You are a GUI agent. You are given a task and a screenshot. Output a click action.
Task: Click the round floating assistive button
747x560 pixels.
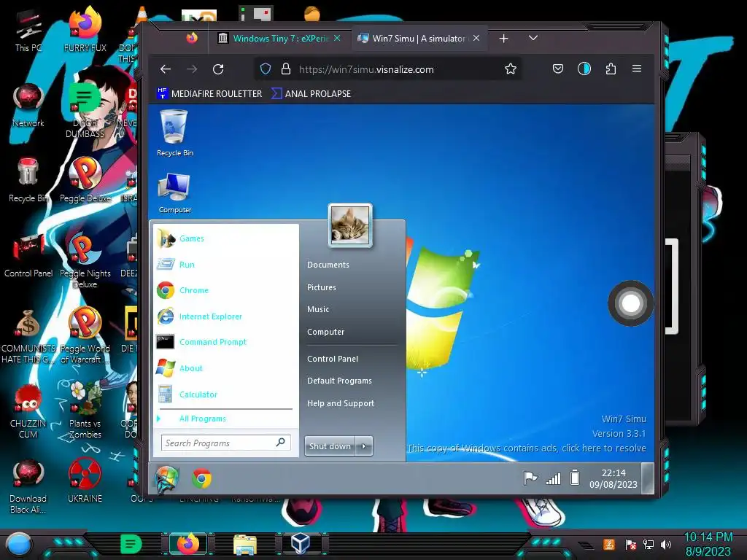coord(631,303)
